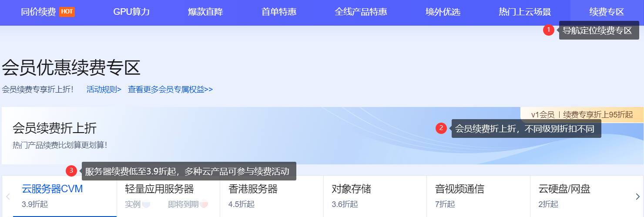Click the 会员续费专享折上折! text
Viewport: 644px width, 217px height.
click(x=38, y=89)
